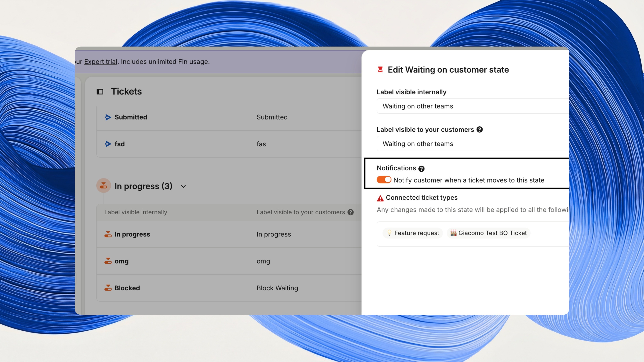The image size is (644, 362).
Task: Open the Notifications help icon
Action: coord(421,169)
